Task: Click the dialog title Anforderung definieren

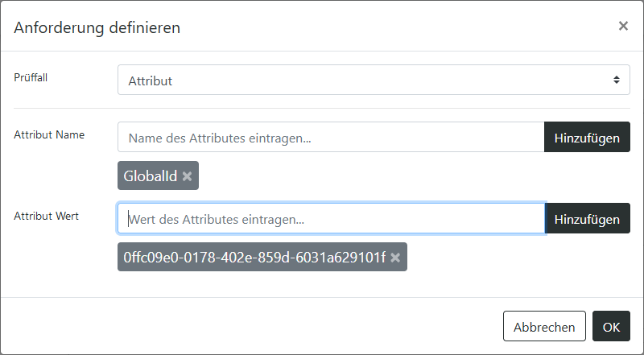Action: [x=97, y=27]
